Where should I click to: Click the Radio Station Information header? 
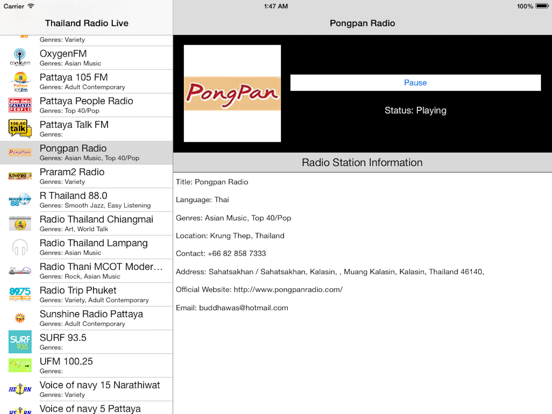tap(362, 162)
